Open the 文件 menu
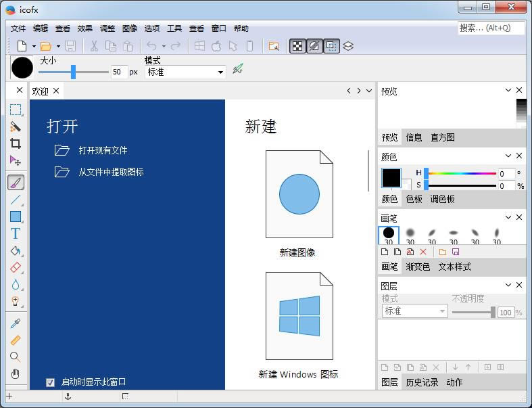This screenshot has width=532, height=408. (x=18, y=28)
